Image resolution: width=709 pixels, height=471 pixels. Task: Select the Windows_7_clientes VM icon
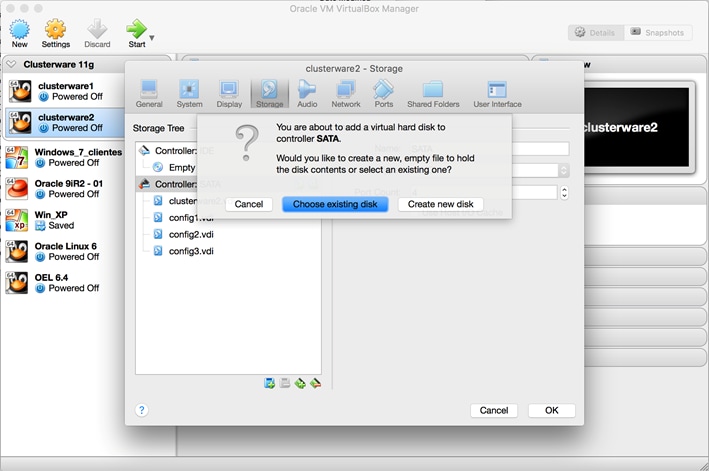point(17,157)
